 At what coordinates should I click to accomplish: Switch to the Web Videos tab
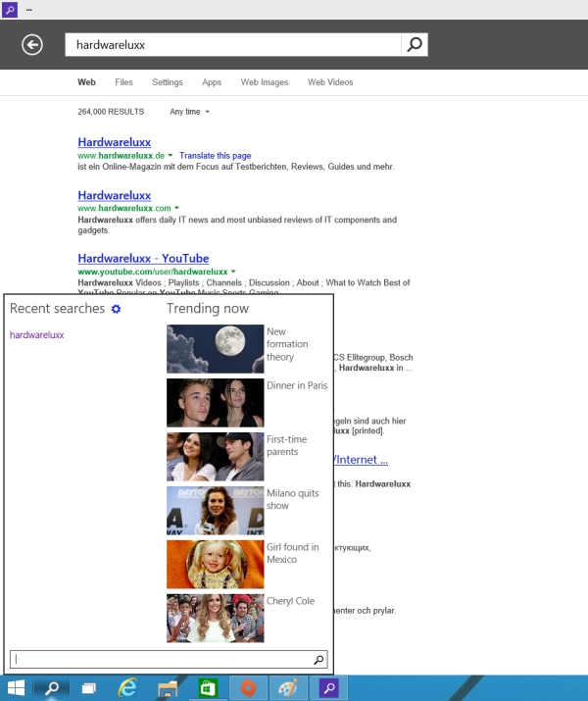point(330,82)
